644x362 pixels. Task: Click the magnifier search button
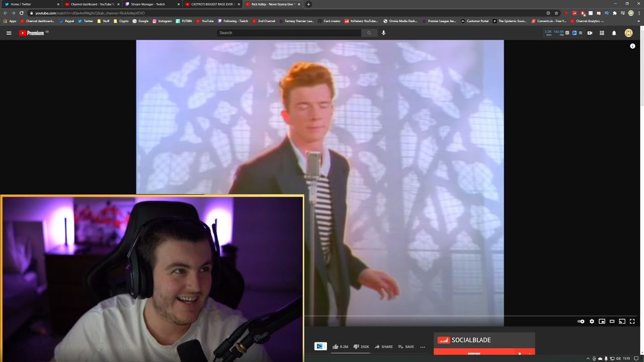[369, 33]
